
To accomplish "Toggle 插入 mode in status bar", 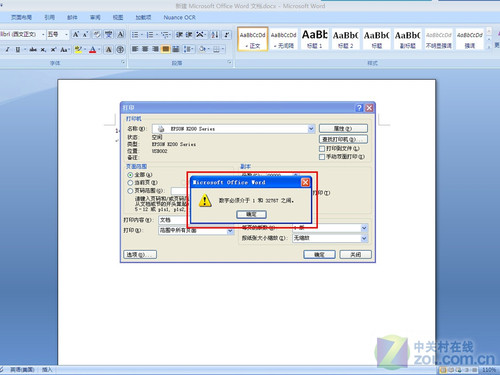I will coord(47,370).
